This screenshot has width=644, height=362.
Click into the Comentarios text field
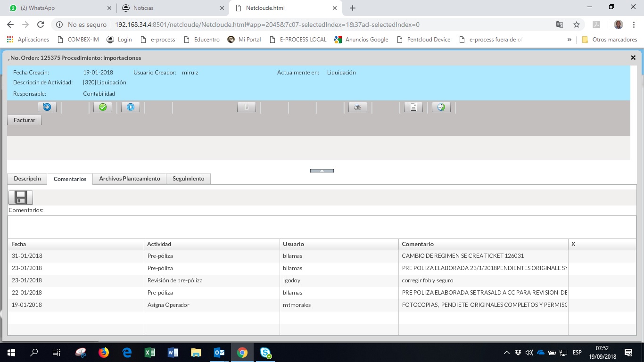click(322, 227)
